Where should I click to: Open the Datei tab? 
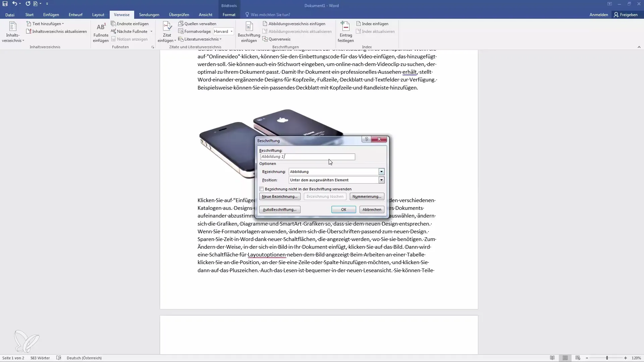[10, 15]
